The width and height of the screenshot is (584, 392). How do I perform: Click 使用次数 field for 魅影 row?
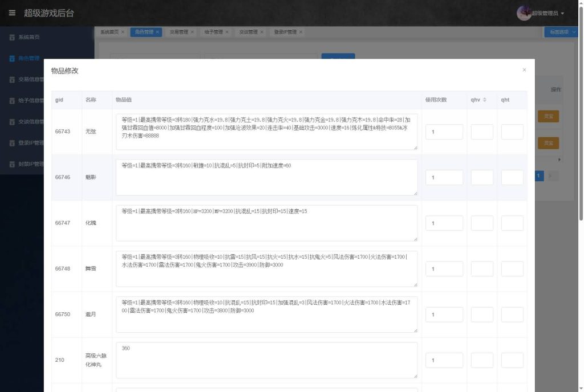click(444, 177)
